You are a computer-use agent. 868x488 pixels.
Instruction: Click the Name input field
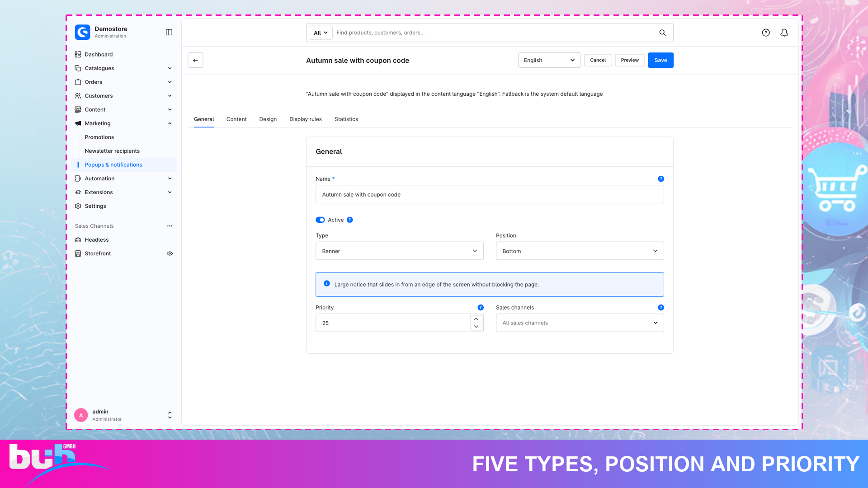pyautogui.click(x=490, y=194)
